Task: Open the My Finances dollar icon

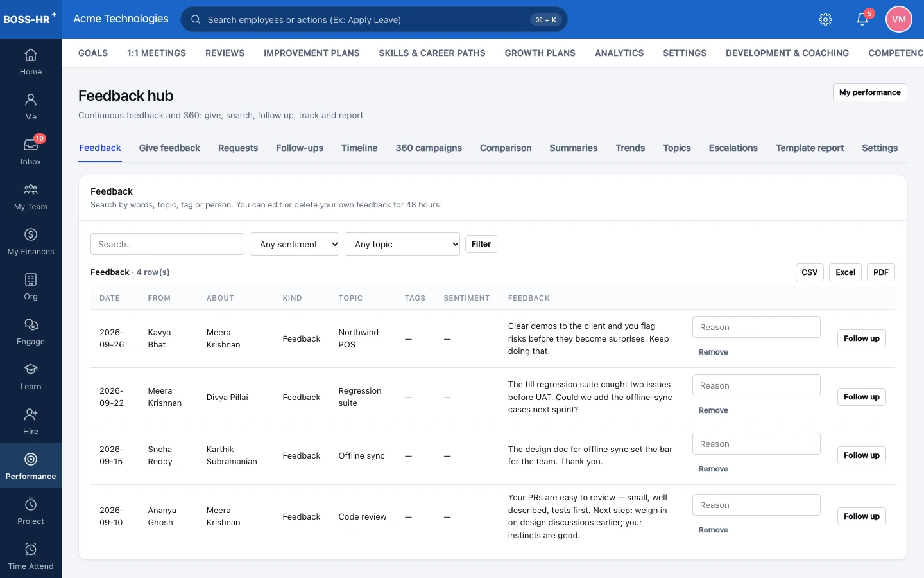Action: [x=31, y=234]
